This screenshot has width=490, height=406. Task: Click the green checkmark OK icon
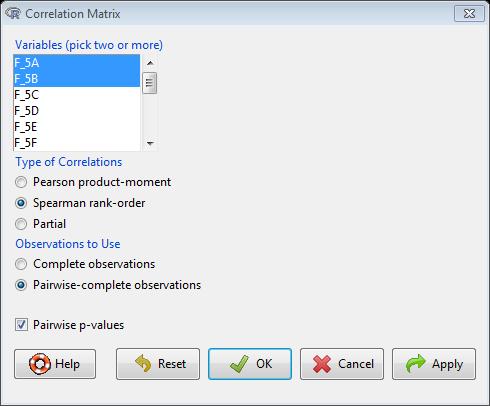(239, 364)
